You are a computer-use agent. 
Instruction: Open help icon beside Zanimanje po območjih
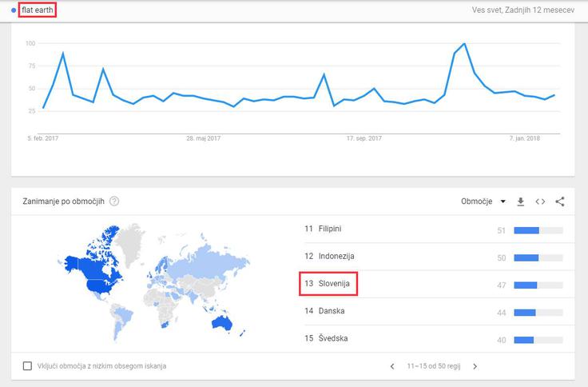(114, 201)
